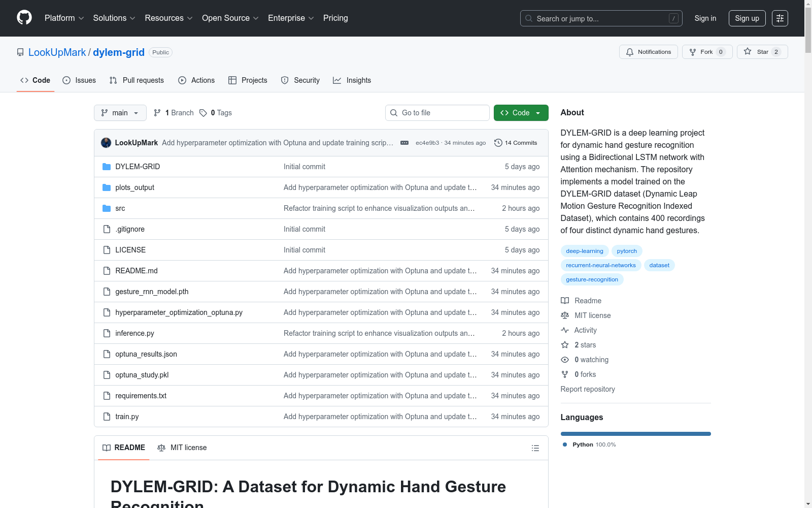This screenshot has height=508, width=812.
Task: Open the green Code clone dropdown
Action: tap(521, 113)
